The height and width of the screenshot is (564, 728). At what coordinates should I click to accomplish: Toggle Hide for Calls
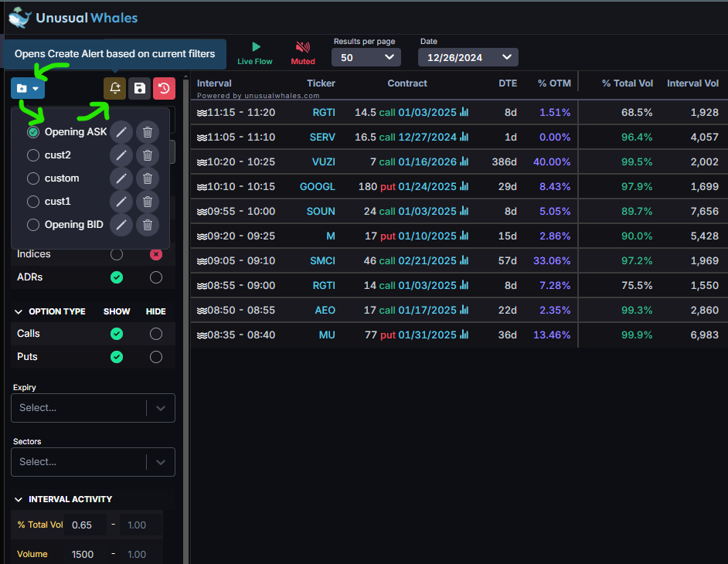(156, 334)
